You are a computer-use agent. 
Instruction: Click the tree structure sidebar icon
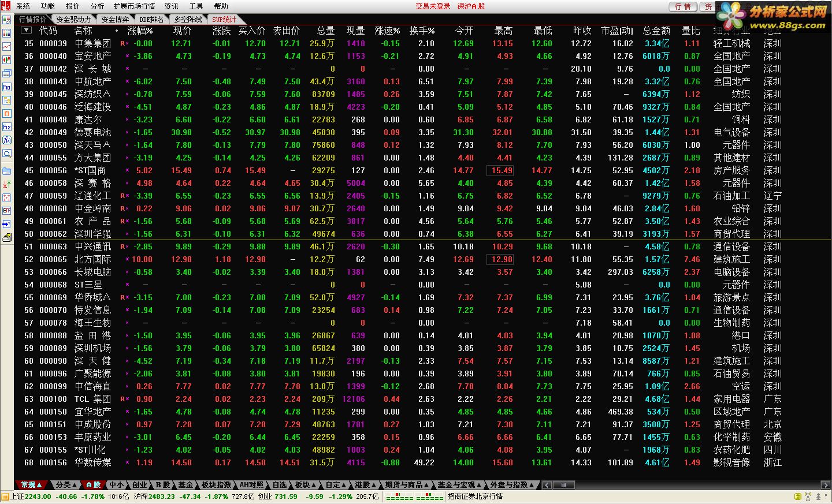pos(7,100)
